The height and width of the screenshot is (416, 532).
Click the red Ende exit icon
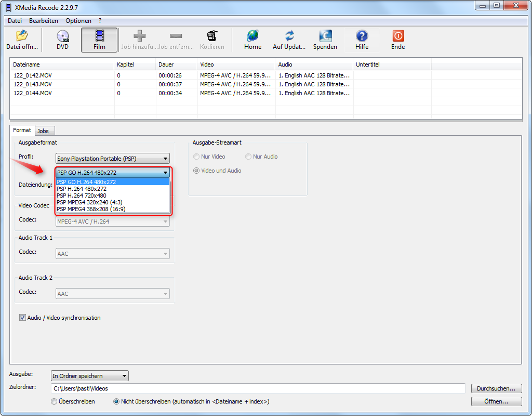coord(398,36)
